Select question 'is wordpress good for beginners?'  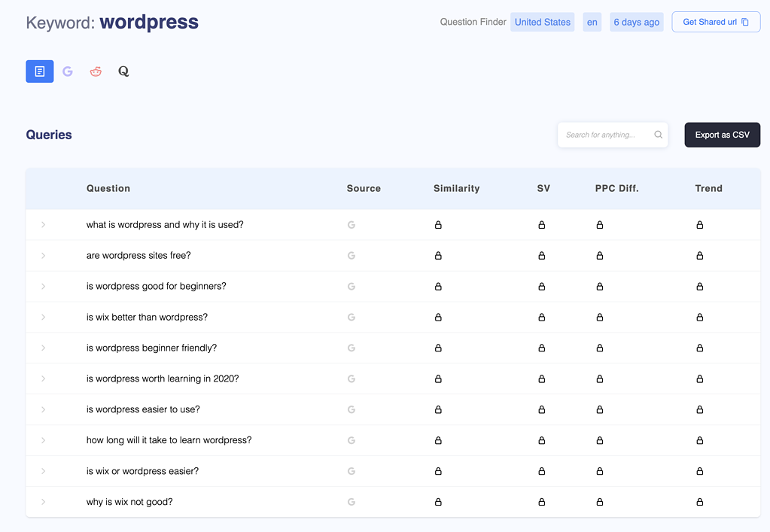point(156,287)
